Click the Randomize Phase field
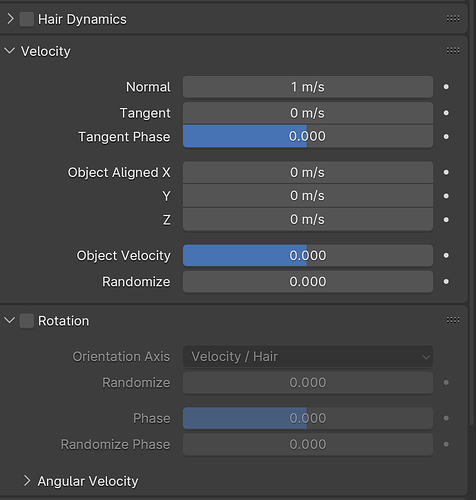Viewport: 476px width, 500px height. tap(308, 444)
